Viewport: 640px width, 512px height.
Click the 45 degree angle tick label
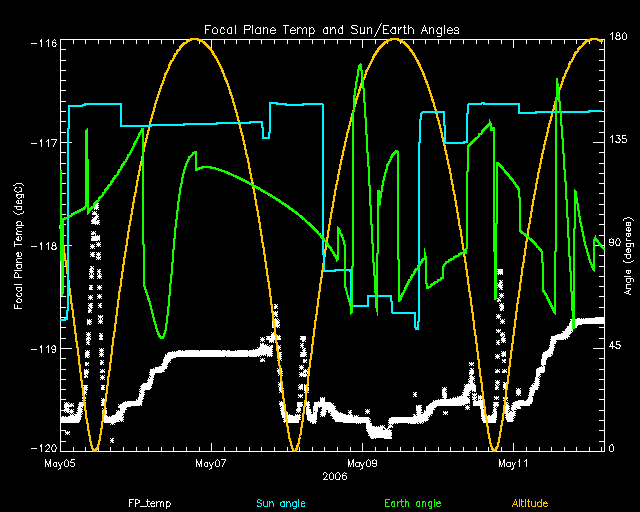click(616, 346)
